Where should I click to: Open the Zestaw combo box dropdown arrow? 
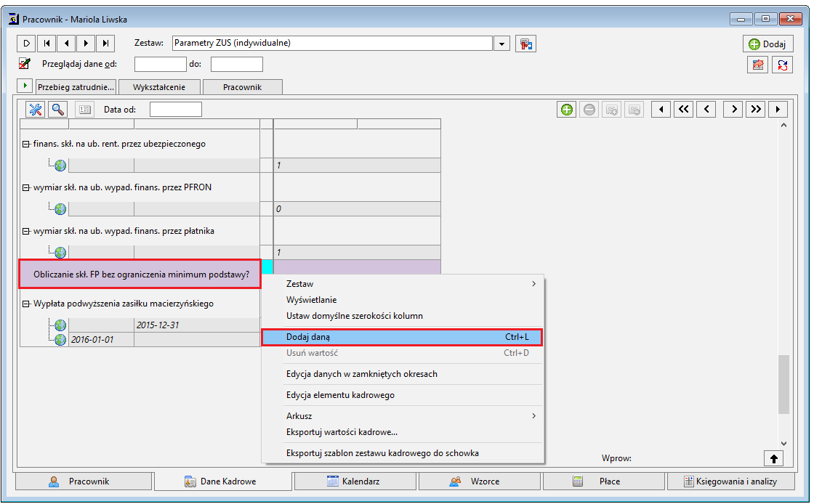point(501,44)
